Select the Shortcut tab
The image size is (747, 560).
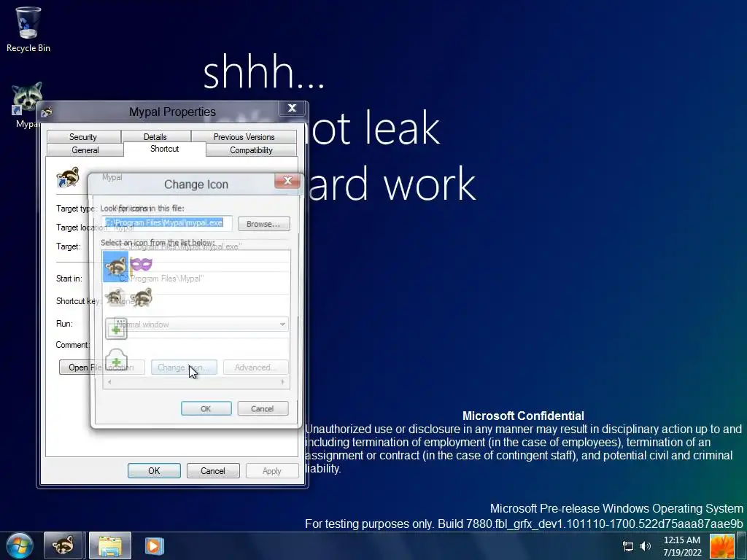coord(164,149)
